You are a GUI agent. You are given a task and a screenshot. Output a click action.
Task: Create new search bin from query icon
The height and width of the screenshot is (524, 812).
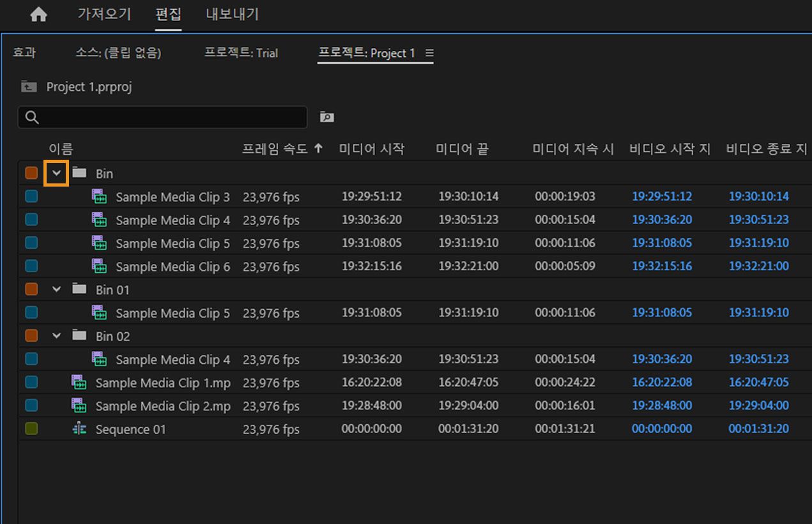coord(326,117)
